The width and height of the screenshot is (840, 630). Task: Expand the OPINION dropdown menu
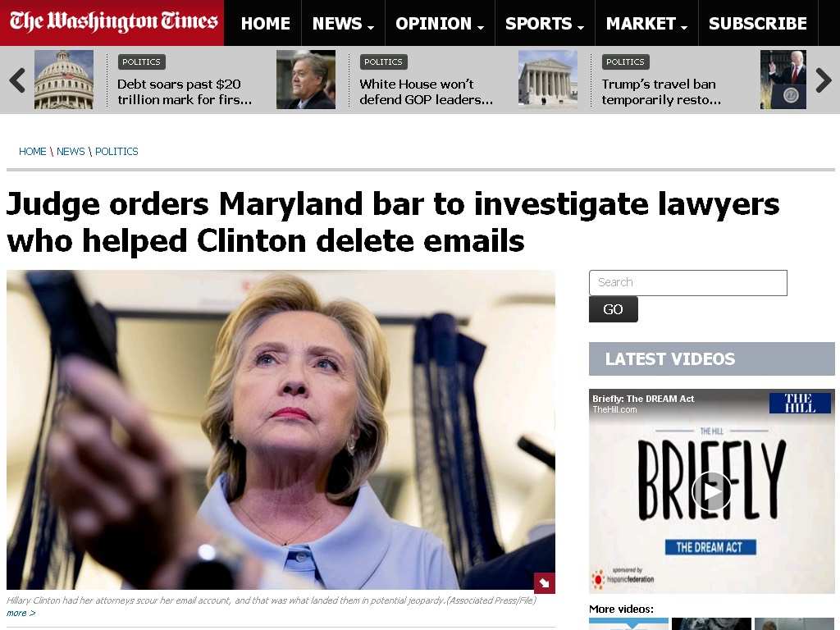pyautogui.click(x=440, y=23)
